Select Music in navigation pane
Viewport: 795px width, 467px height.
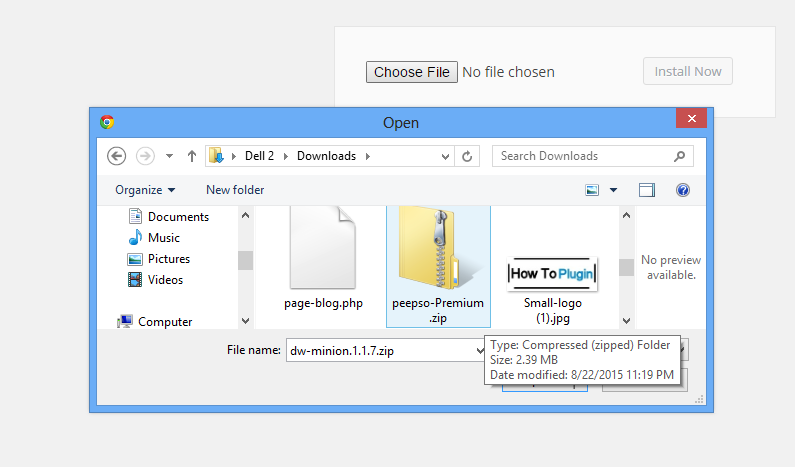[x=164, y=238]
